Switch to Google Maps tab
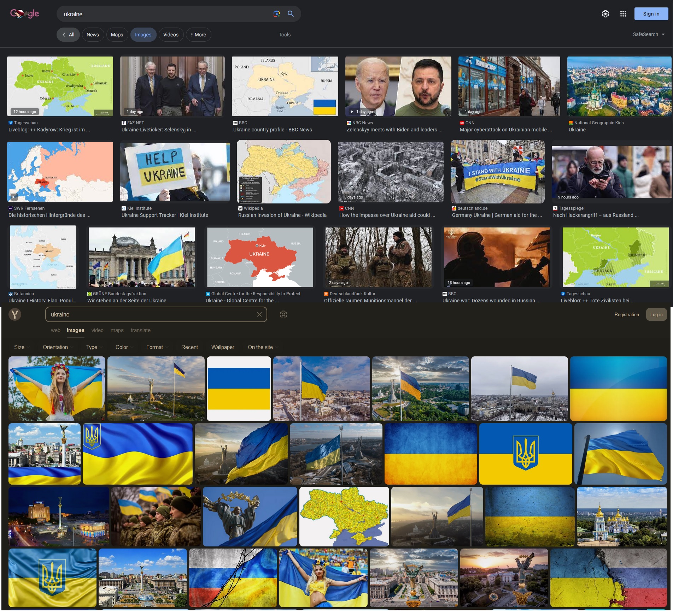The width and height of the screenshot is (673, 616). click(117, 35)
